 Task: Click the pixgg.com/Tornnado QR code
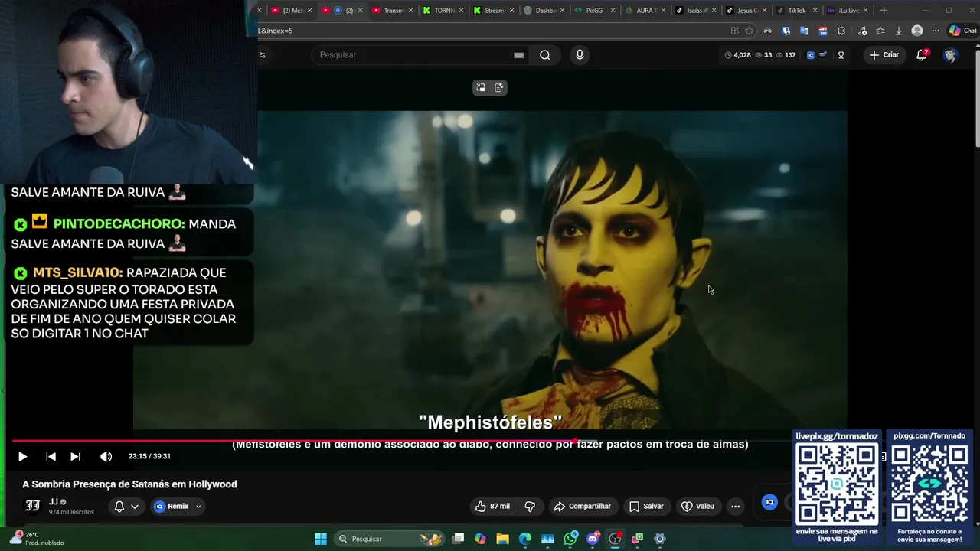coord(929,484)
